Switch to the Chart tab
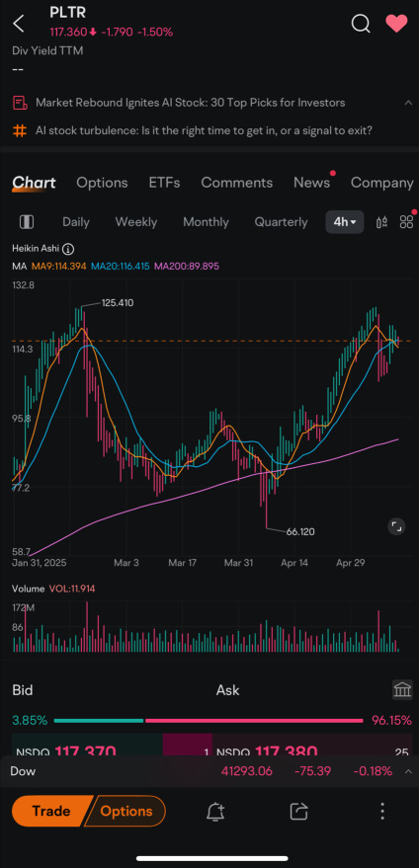The width and height of the screenshot is (419, 868). [x=34, y=183]
